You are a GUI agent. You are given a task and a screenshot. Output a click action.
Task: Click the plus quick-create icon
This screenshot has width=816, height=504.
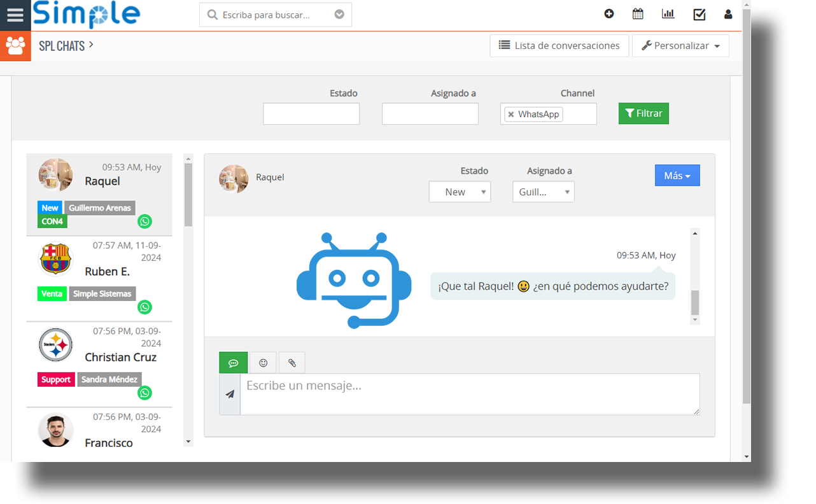609,14
